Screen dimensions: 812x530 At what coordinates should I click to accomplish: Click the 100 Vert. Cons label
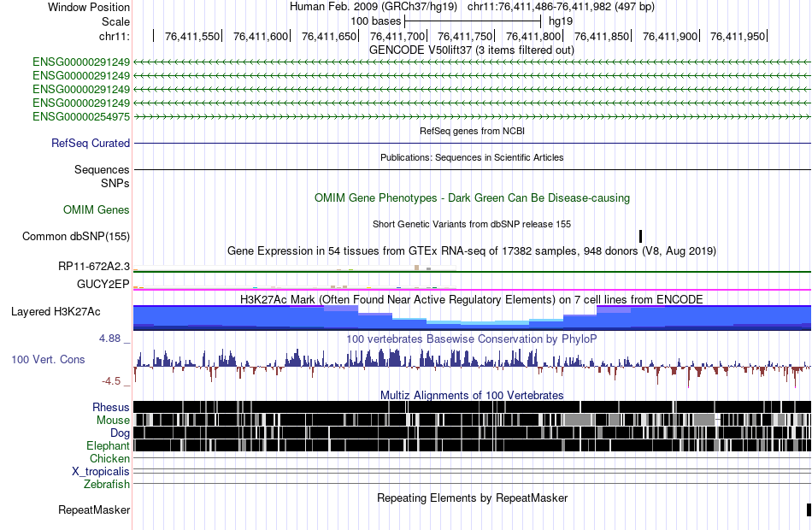coord(48,360)
